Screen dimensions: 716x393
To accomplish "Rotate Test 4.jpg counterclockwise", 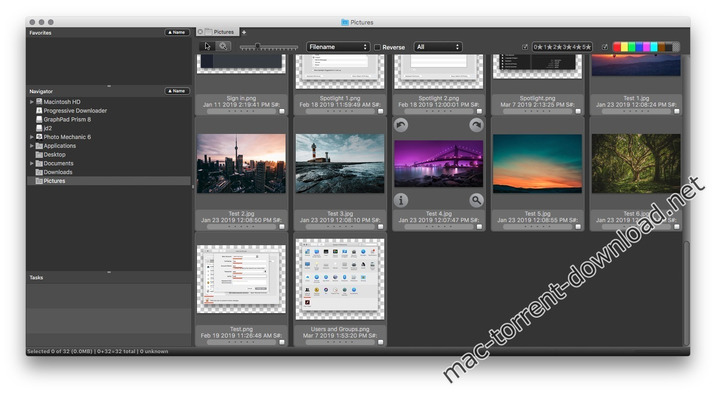I will pyautogui.click(x=401, y=125).
